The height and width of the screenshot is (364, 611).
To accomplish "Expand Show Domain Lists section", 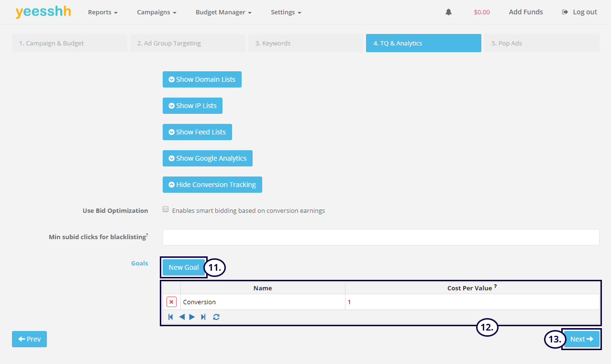I will (202, 79).
